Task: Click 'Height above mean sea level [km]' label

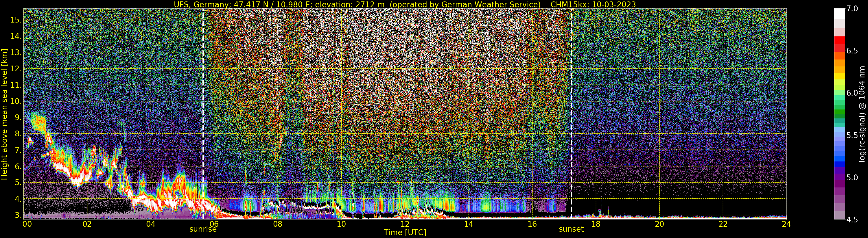Action: click(4, 114)
